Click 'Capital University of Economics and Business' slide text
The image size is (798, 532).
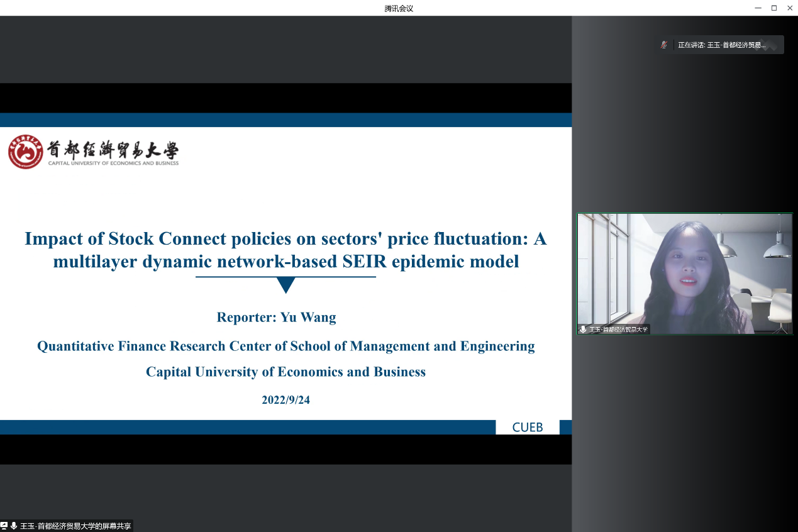286,372
